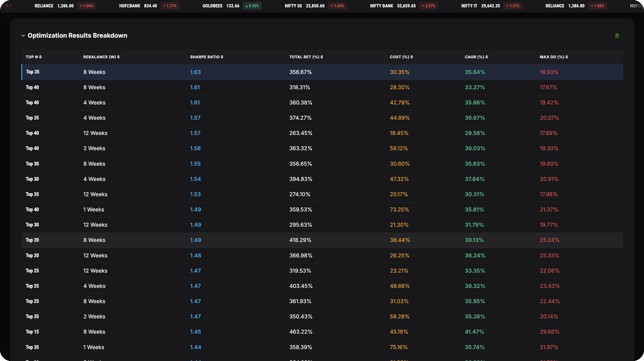
Task: Select max drawdown 18.93%
Action: pyautogui.click(x=549, y=72)
